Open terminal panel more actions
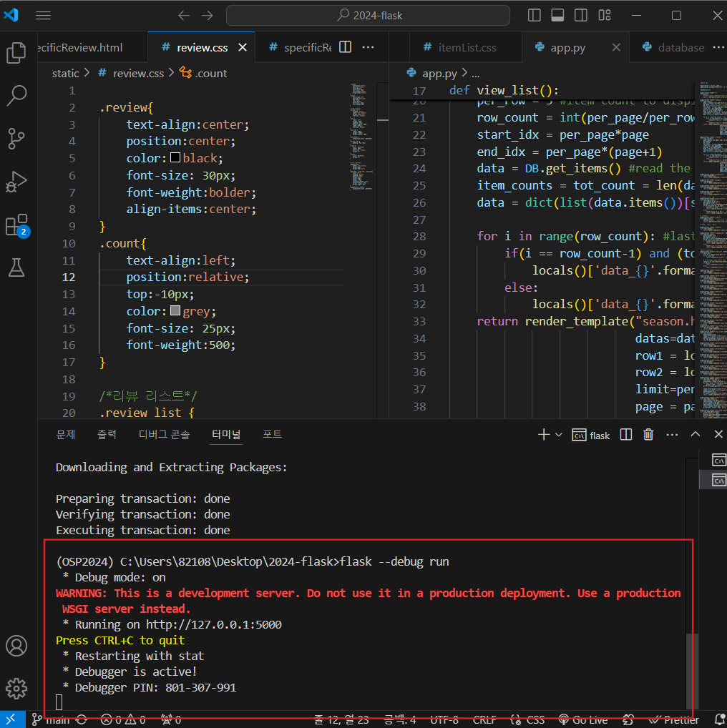The image size is (727, 728). coord(672,435)
